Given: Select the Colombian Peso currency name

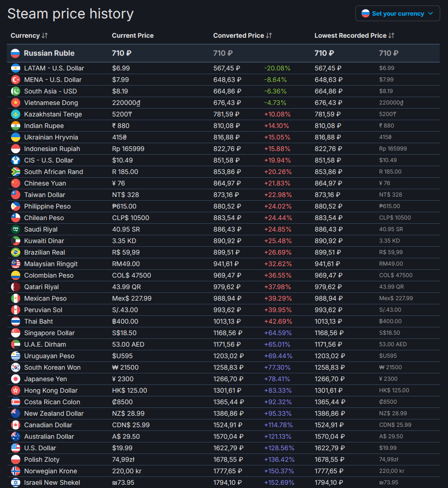Looking at the screenshot, I should [49, 275].
